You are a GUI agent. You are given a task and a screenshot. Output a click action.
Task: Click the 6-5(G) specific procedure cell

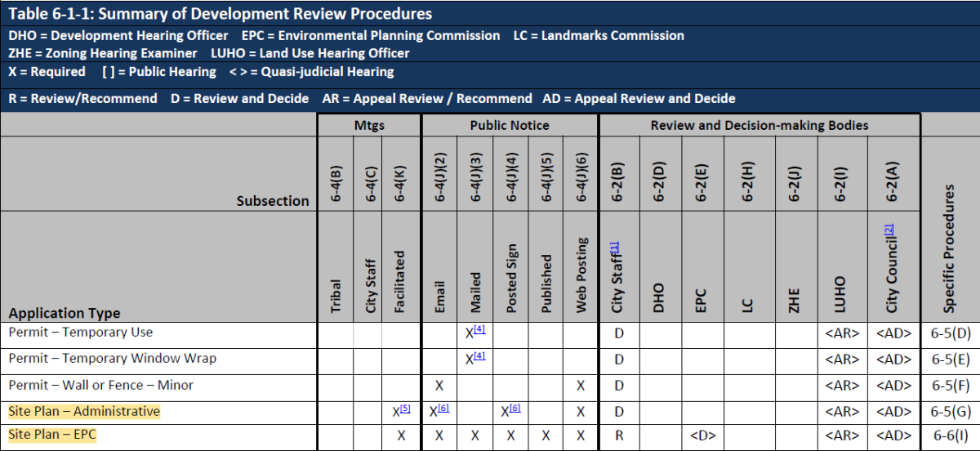click(x=950, y=413)
